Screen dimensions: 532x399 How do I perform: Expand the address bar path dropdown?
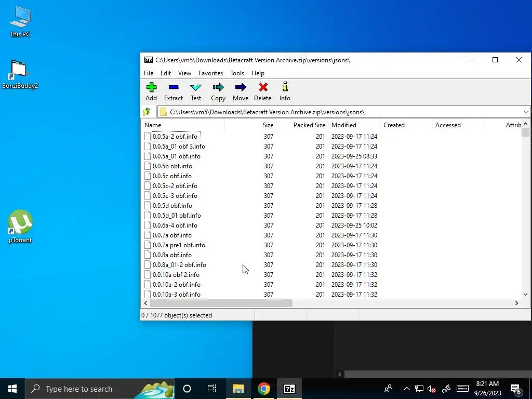click(x=526, y=112)
